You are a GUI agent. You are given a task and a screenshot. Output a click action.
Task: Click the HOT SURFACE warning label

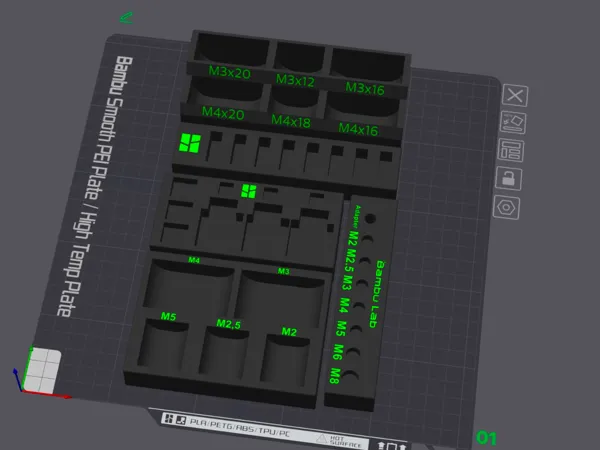click(340, 442)
